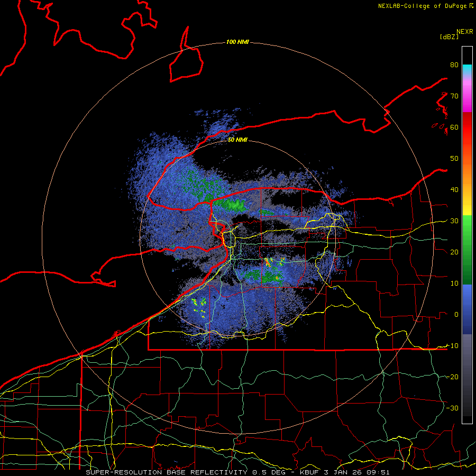Screen dimensions: 476x476
Task: Click the 50 NMI range ring label
Action: pos(237,140)
